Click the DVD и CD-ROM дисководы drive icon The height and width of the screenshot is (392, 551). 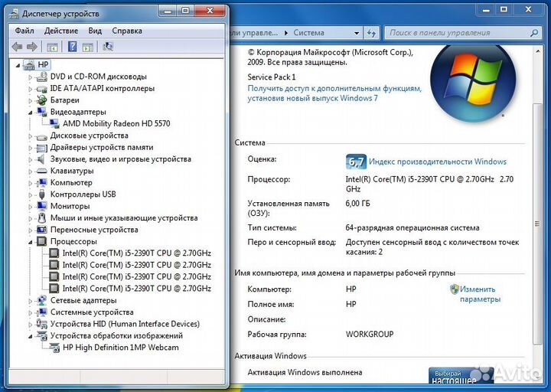click(x=42, y=77)
